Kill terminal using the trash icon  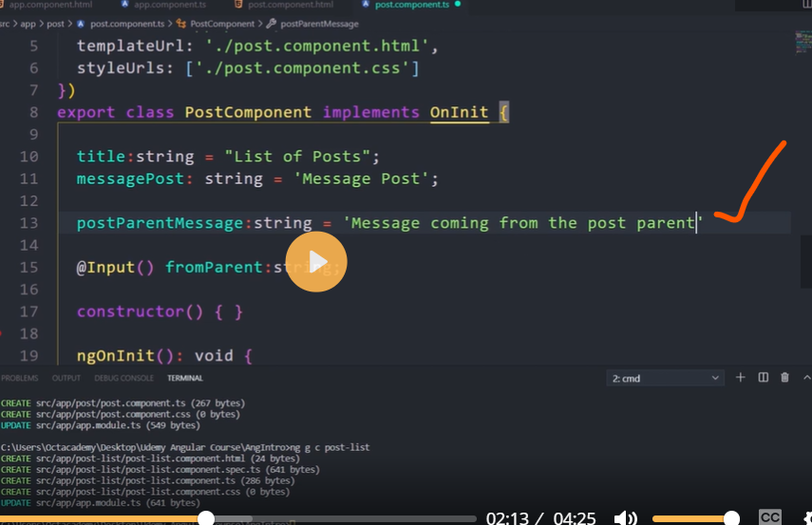[784, 378]
